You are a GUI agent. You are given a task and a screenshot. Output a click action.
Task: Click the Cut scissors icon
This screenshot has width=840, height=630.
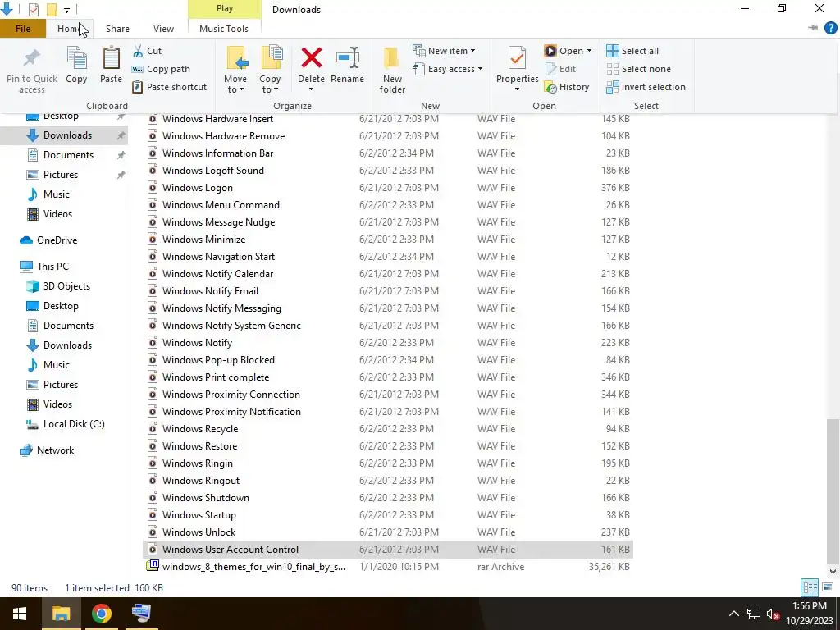pyautogui.click(x=138, y=51)
